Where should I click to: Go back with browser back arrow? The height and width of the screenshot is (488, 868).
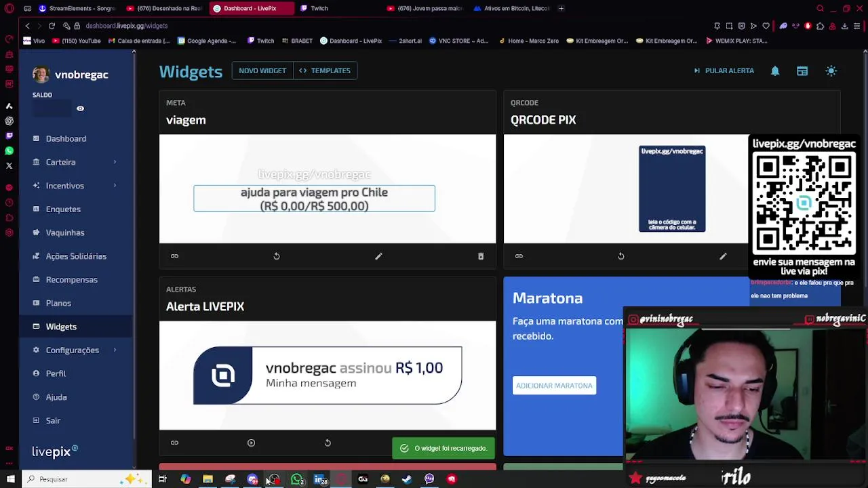click(27, 26)
